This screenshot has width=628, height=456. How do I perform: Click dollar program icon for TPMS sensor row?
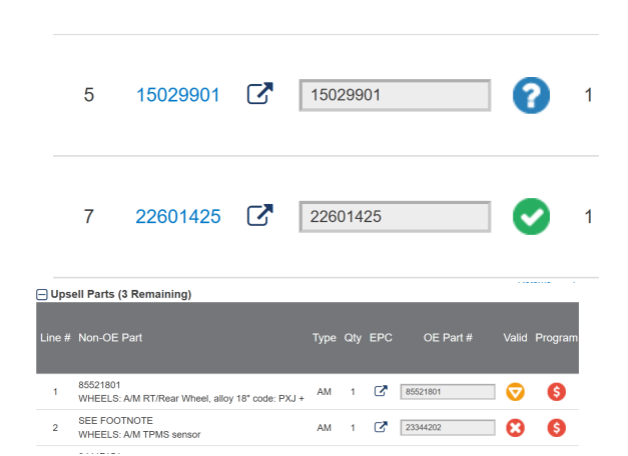tap(557, 428)
